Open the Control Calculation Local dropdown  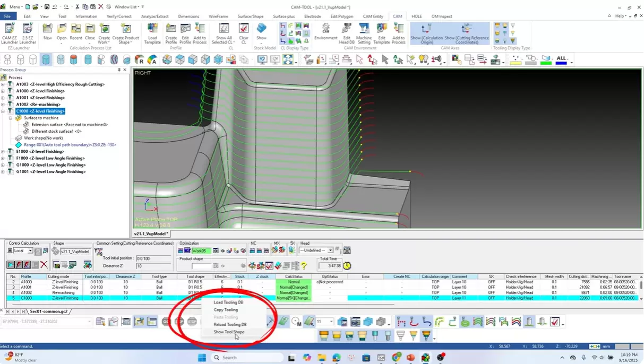tap(30, 251)
